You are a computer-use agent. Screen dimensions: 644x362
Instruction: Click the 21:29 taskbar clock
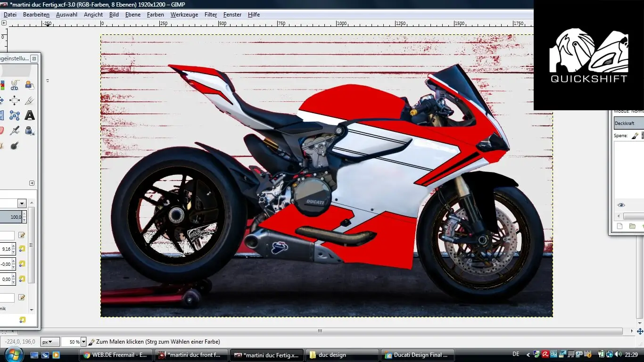[632, 354]
